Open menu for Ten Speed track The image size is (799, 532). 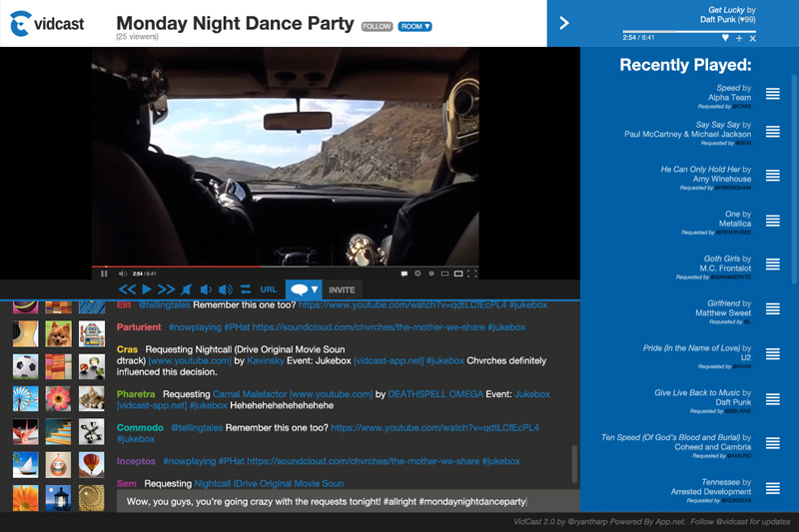(x=772, y=443)
